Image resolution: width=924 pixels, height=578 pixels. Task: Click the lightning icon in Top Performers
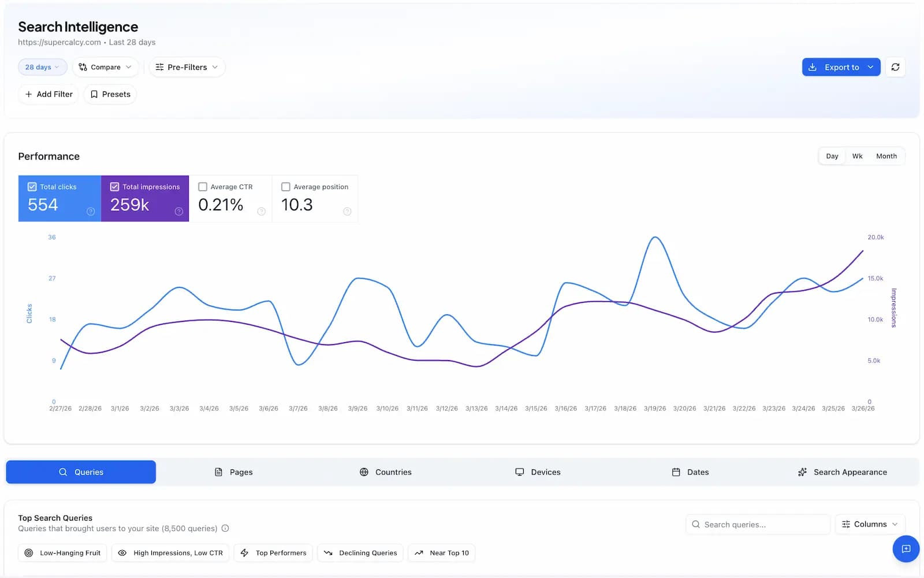point(244,553)
